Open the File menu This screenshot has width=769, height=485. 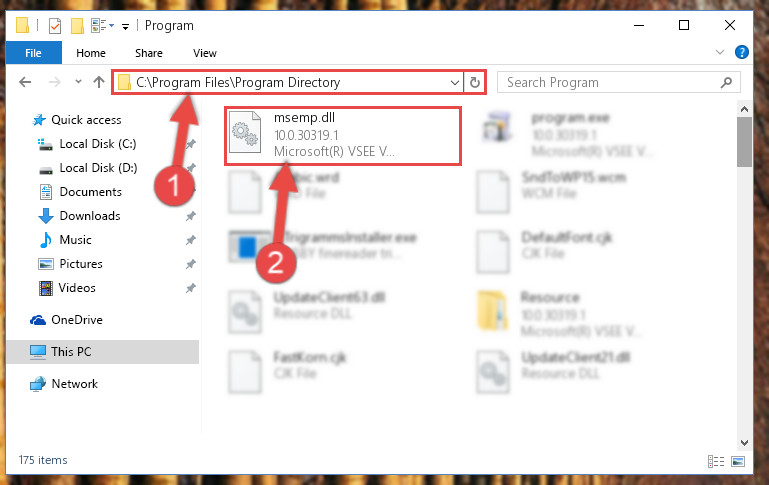click(x=33, y=52)
